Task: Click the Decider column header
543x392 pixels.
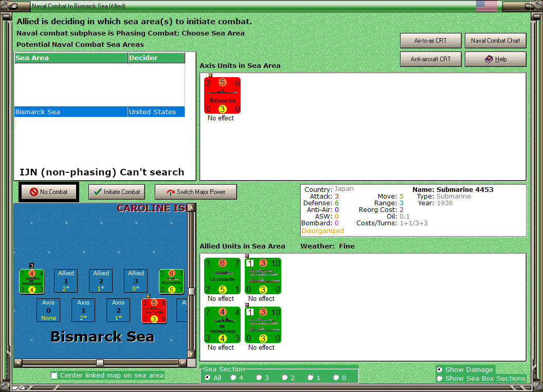Action: point(156,58)
